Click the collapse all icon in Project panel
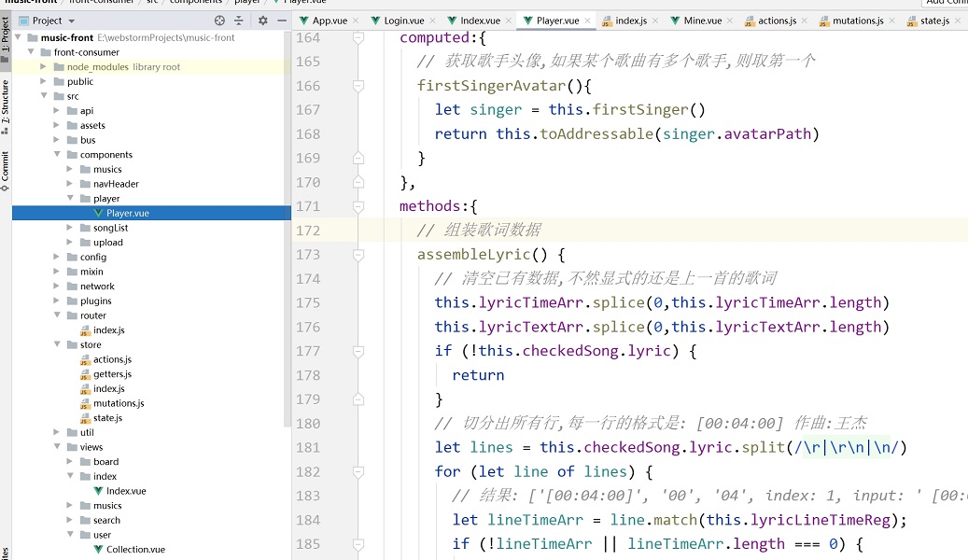This screenshot has width=968, height=560. [x=239, y=21]
